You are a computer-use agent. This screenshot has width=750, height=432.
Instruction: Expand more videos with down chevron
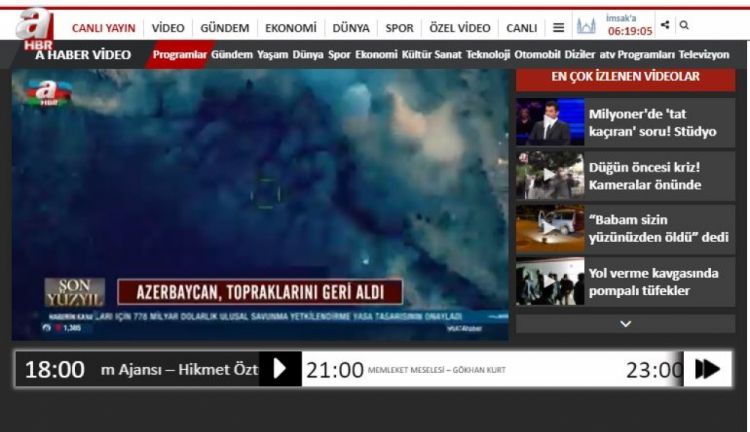pos(625,323)
